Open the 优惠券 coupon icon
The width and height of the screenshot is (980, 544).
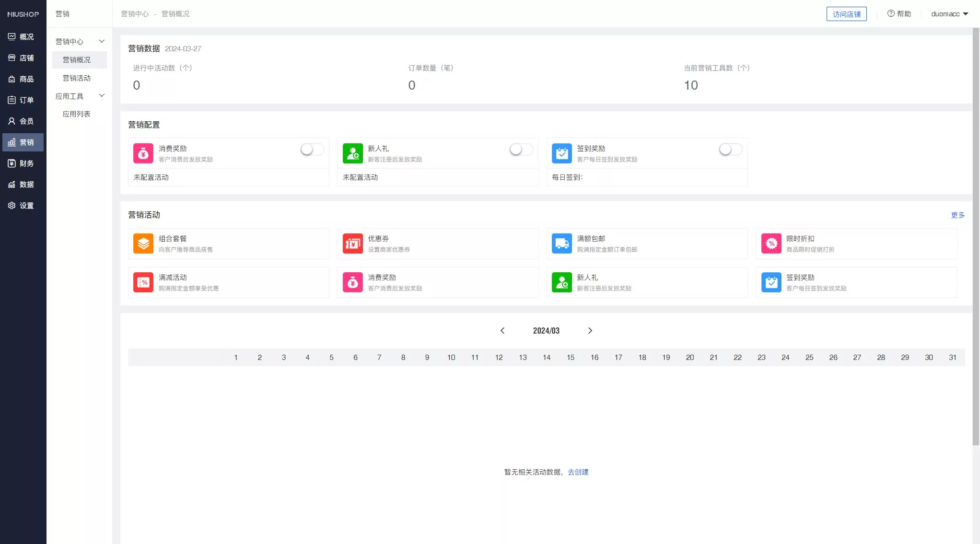(352, 243)
